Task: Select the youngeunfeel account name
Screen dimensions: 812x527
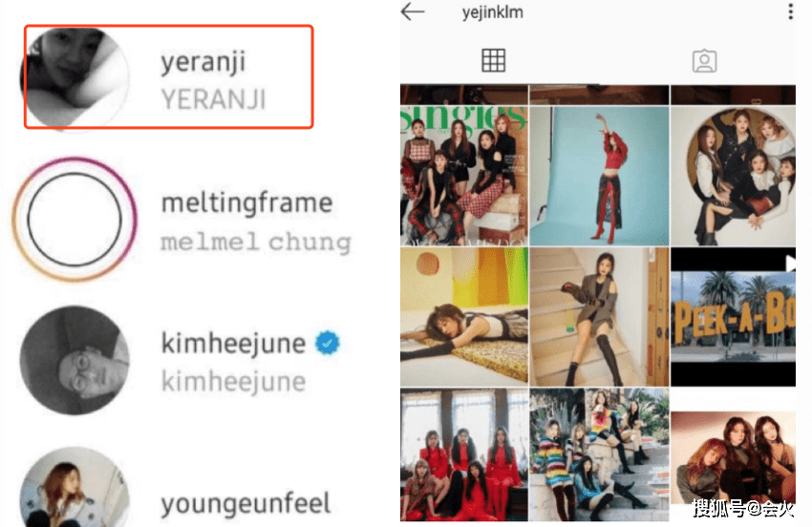Action: [x=246, y=503]
